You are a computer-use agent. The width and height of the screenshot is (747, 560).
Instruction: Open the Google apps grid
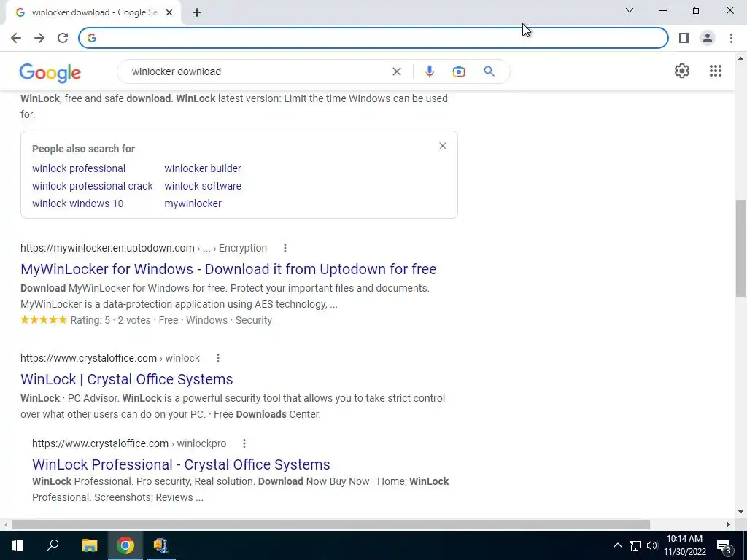(x=716, y=71)
